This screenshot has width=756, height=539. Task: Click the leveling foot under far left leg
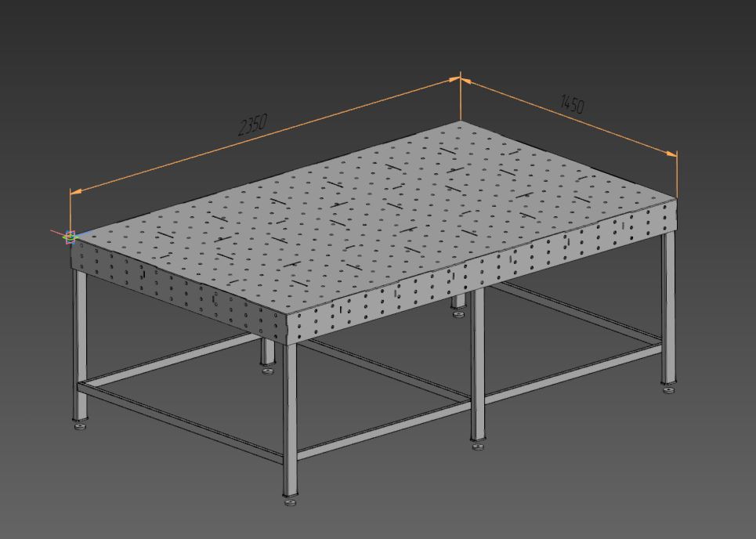pos(80,428)
